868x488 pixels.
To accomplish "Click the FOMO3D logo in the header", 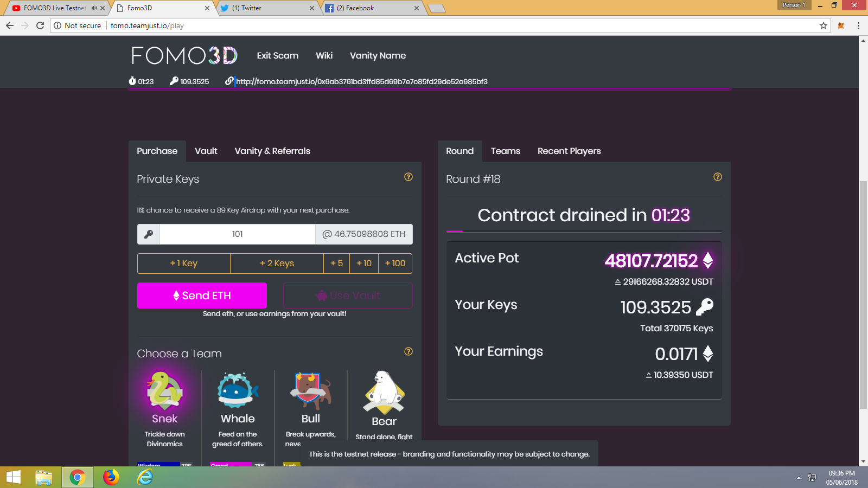I will 184,55.
